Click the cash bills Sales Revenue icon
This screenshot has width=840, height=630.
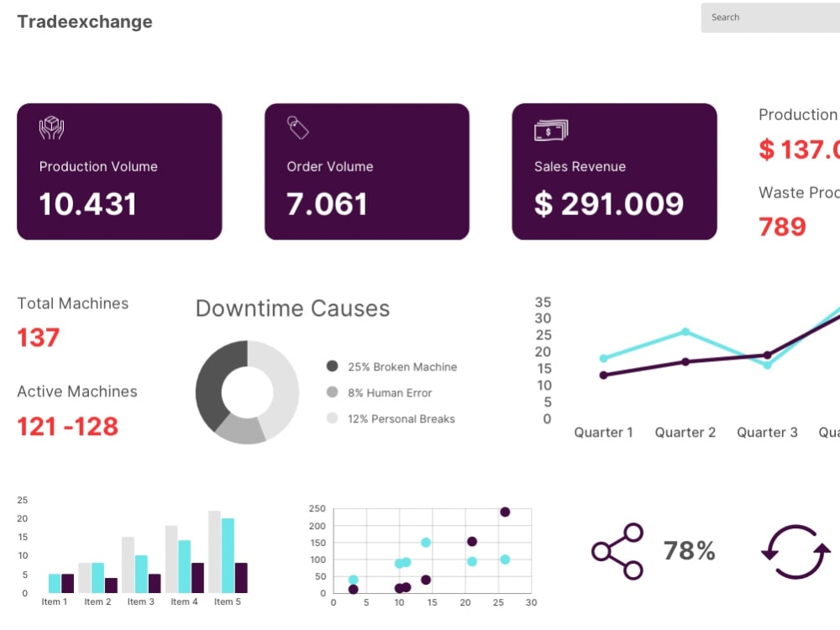point(551,130)
